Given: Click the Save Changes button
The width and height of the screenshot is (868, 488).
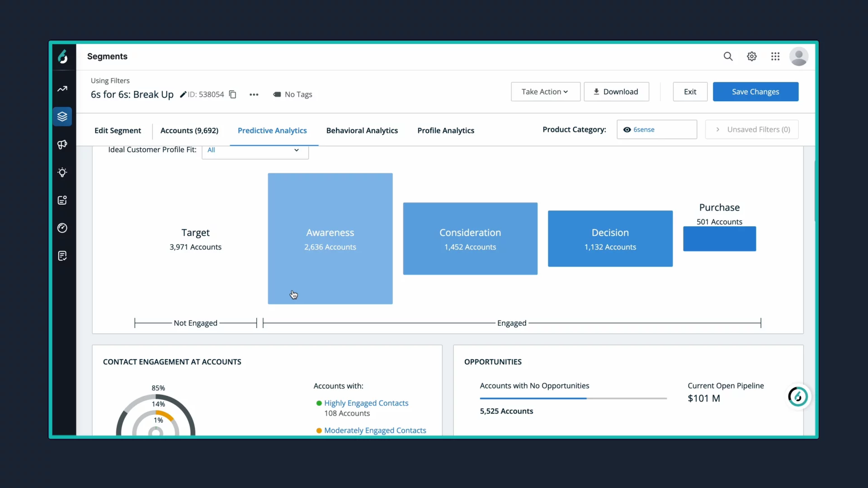Looking at the screenshot, I should 755,92.
